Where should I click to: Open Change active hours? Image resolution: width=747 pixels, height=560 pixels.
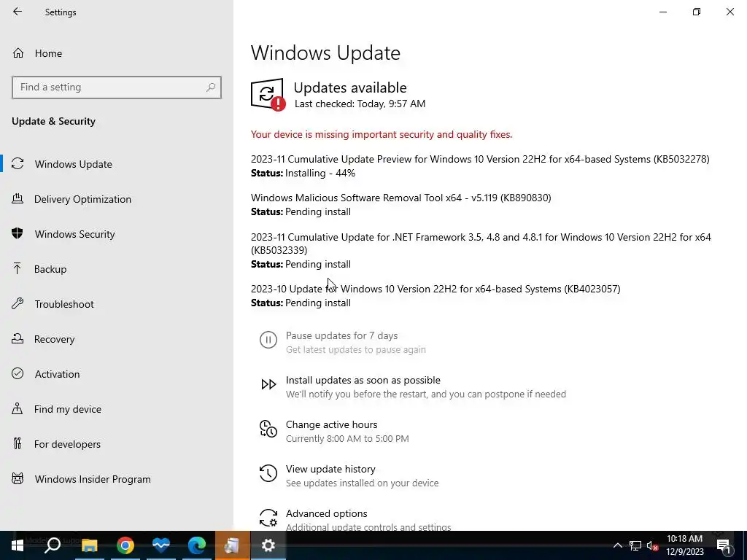coord(332,424)
